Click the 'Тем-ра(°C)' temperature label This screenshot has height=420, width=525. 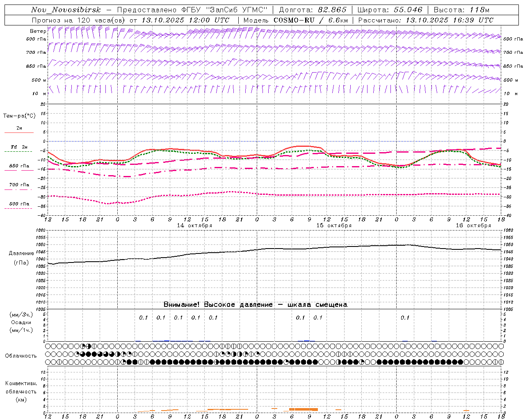(19, 116)
